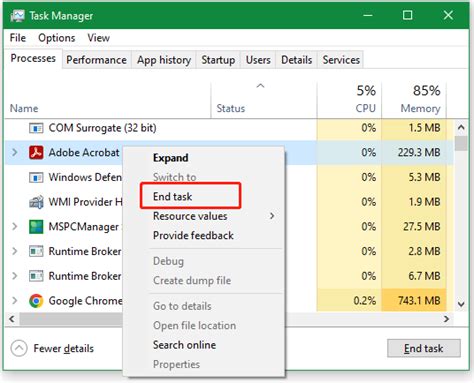Sort processes by Memory column
This screenshot has height=383, width=474.
coord(414,100)
